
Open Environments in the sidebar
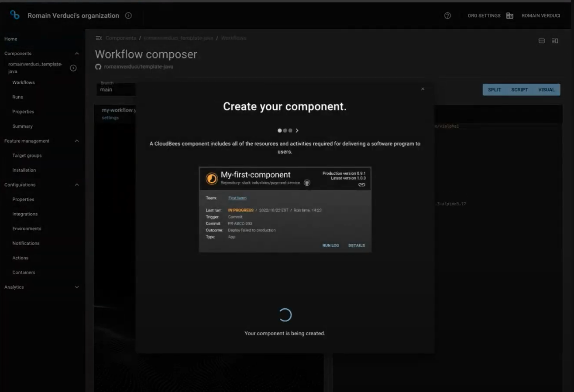[27, 228]
